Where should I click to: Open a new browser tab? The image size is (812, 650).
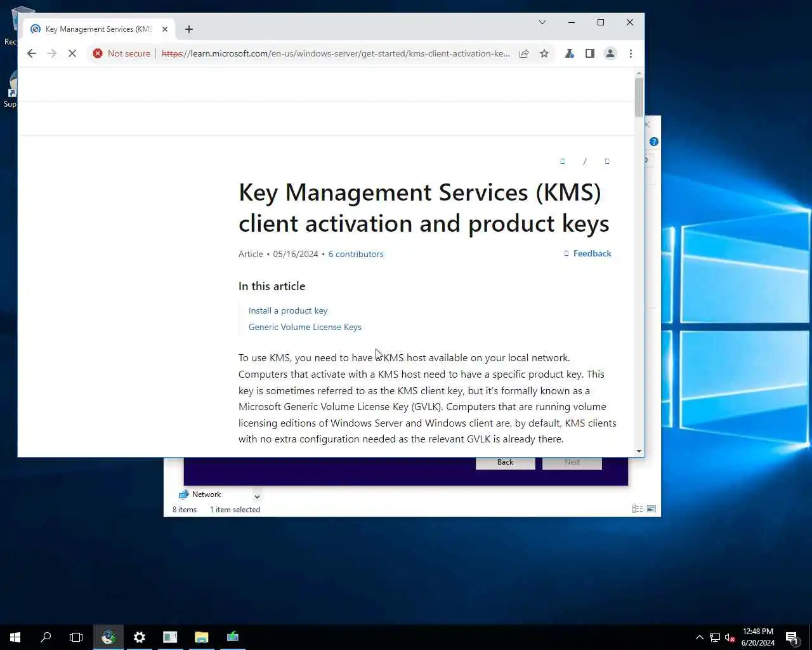(x=189, y=29)
